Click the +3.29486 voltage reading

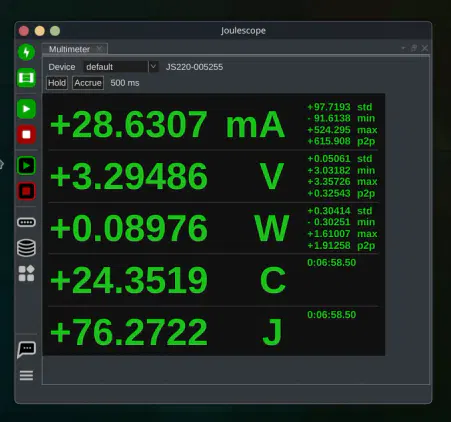pos(129,176)
